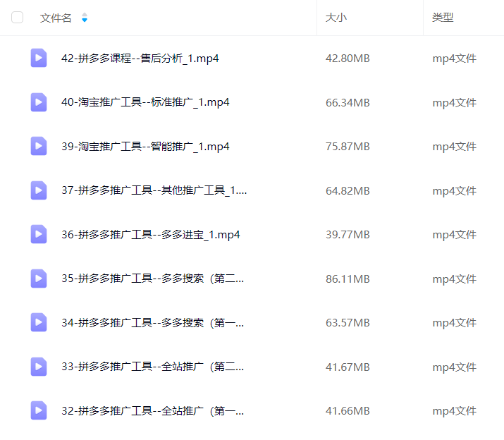Screen dimensions: 504x440
Task: Click mp4文件 type in the 63.57MB row
Action: pos(454,323)
